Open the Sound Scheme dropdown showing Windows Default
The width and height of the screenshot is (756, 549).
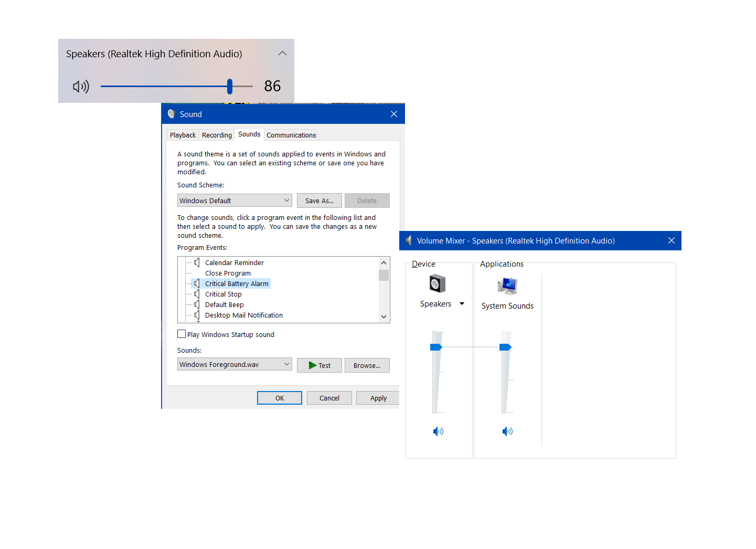(x=235, y=200)
